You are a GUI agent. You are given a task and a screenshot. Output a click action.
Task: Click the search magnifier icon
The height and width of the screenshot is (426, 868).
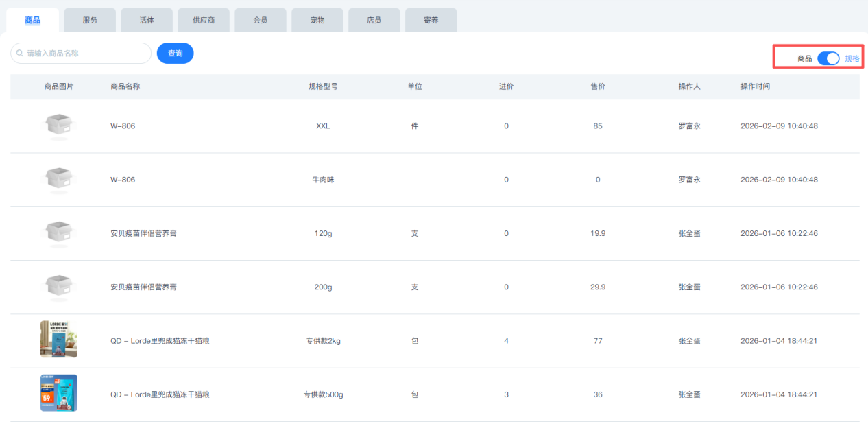pos(21,54)
